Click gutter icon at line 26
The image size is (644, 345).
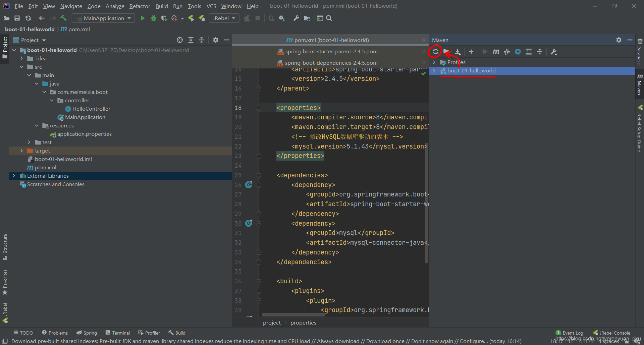(x=249, y=184)
